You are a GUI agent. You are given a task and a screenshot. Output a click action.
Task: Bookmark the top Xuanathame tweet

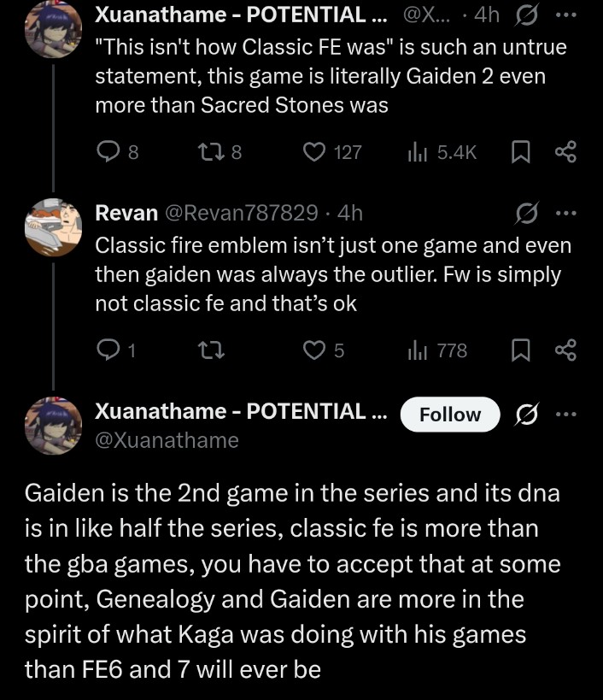520,152
